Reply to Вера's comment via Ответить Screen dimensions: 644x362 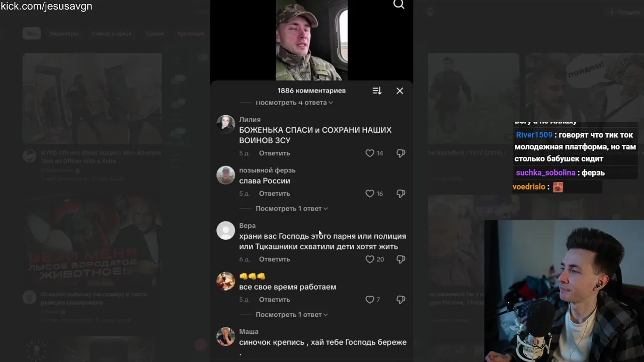pos(274,259)
